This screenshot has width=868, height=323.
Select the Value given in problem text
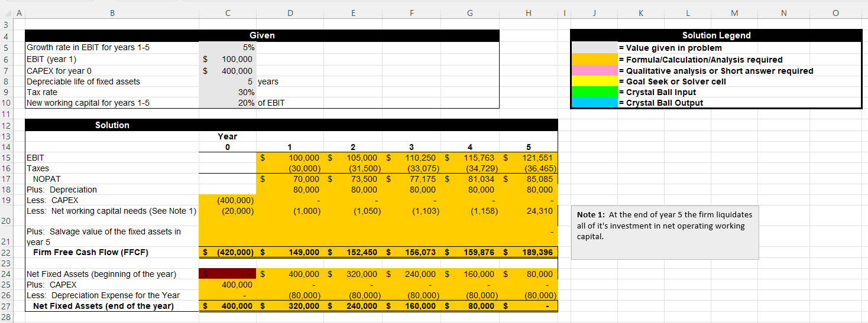tap(671, 48)
